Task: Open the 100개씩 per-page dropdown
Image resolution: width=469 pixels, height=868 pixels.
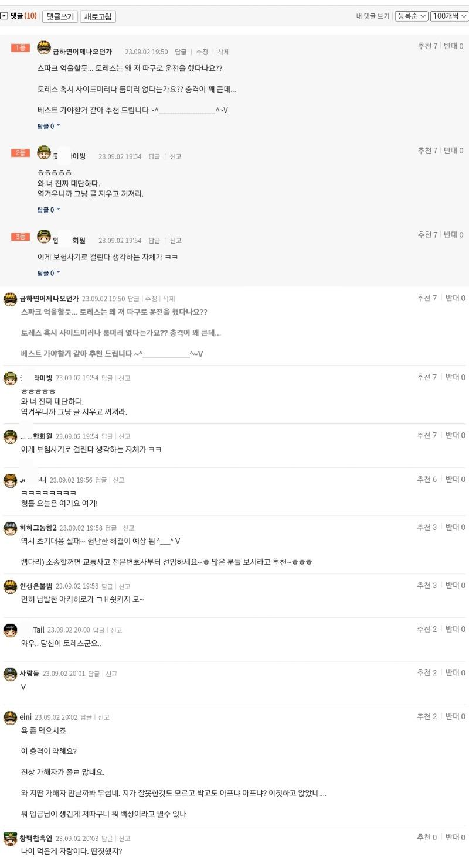Action: (x=449, y=16)
